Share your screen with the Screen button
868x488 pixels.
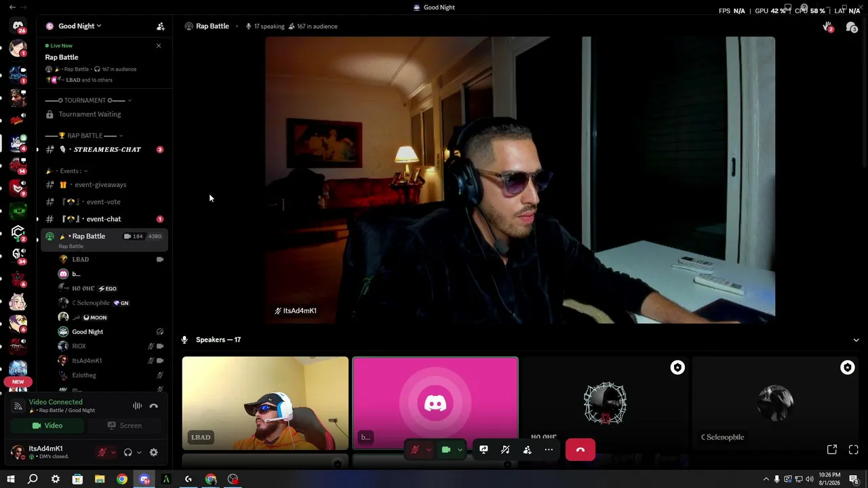coord(125,426)
